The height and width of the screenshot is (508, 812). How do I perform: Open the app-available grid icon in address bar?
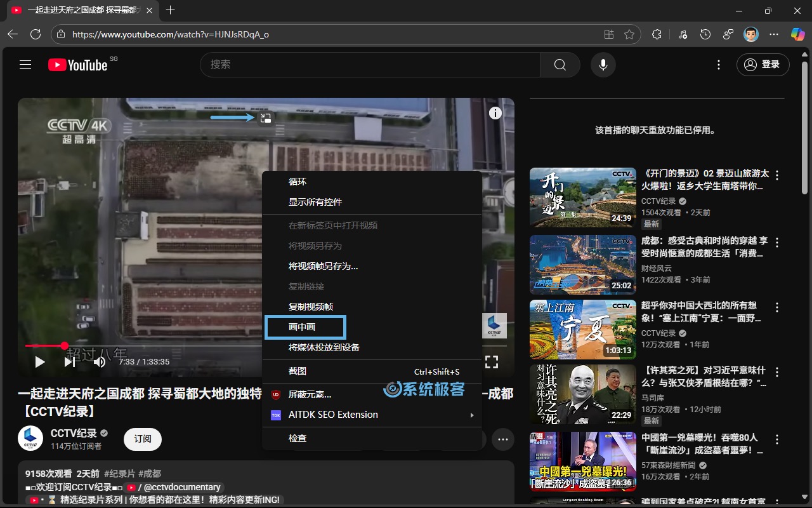(x=609, y=34)
